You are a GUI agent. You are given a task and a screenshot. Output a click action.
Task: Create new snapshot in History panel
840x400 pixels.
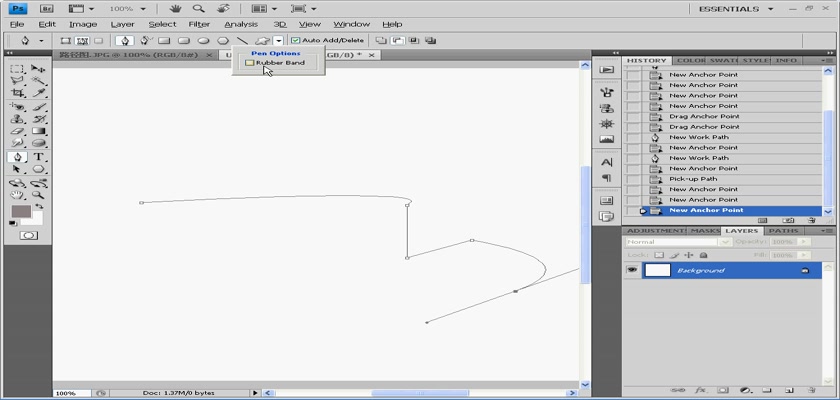click(788, 220)
